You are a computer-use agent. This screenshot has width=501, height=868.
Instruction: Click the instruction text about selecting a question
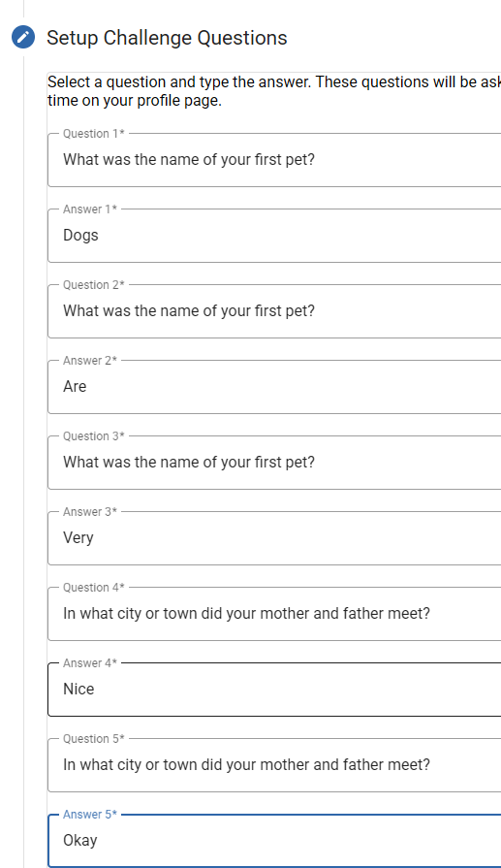(274, 91)
